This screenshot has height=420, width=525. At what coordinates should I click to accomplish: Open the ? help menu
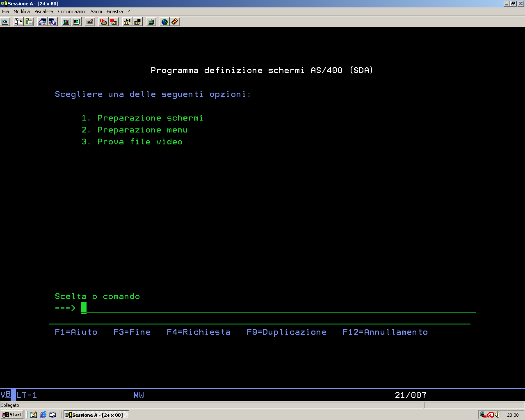coord(129,11)
